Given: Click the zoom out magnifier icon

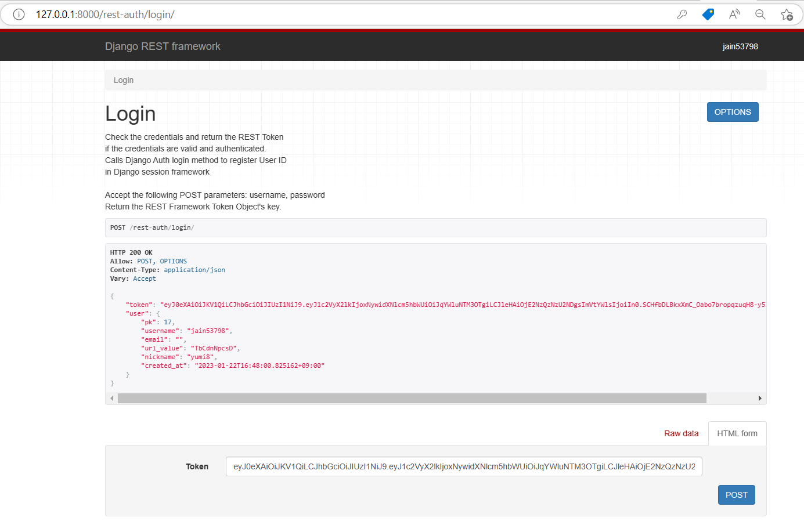Looking at the screenshot, I should 760,15.
